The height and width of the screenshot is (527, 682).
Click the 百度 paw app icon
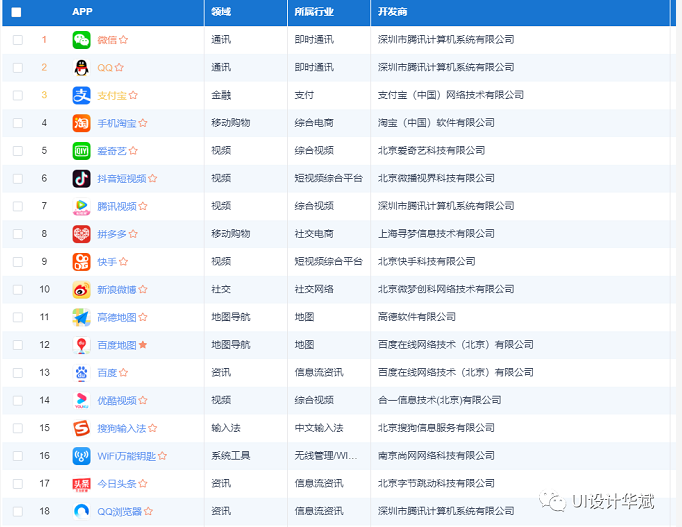(81, 373)
